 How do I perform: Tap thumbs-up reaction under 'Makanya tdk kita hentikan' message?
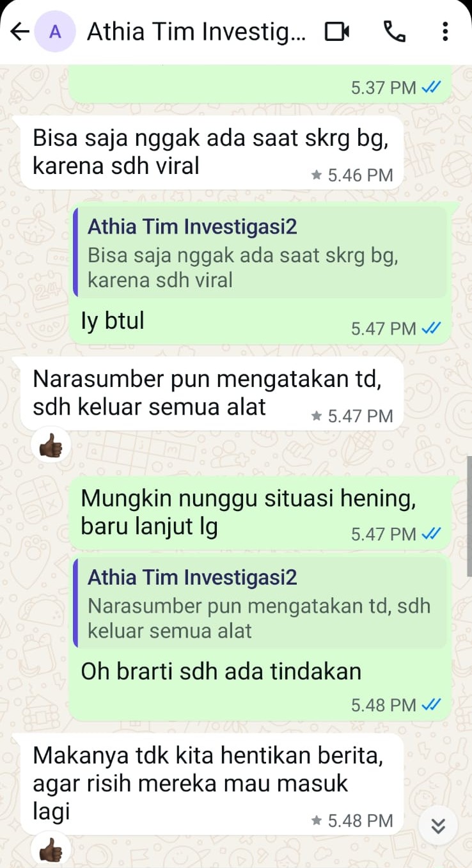pyautogui.click(x=51, y=851)
